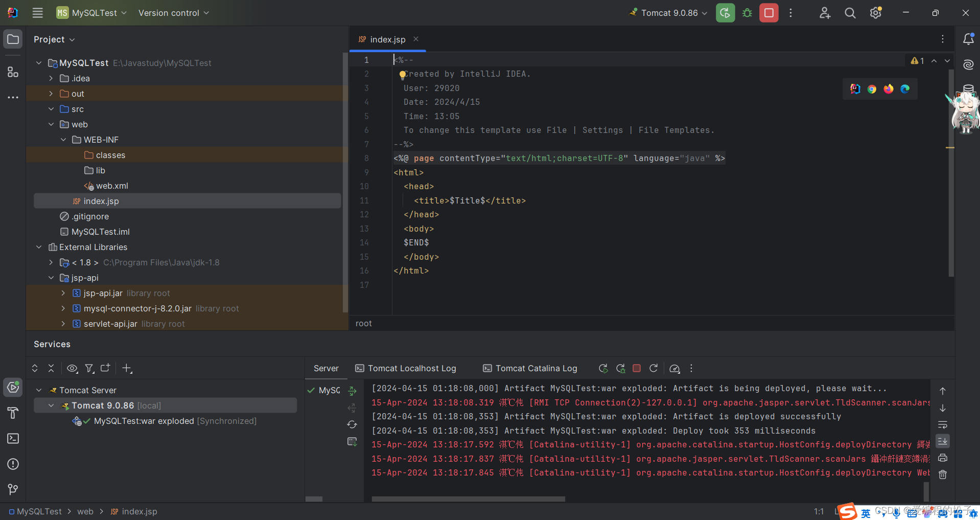Image resolution: width=980 pixels, height=520 pixels.
Task: Open the Services tool window icon
Action: coord(13,387)
